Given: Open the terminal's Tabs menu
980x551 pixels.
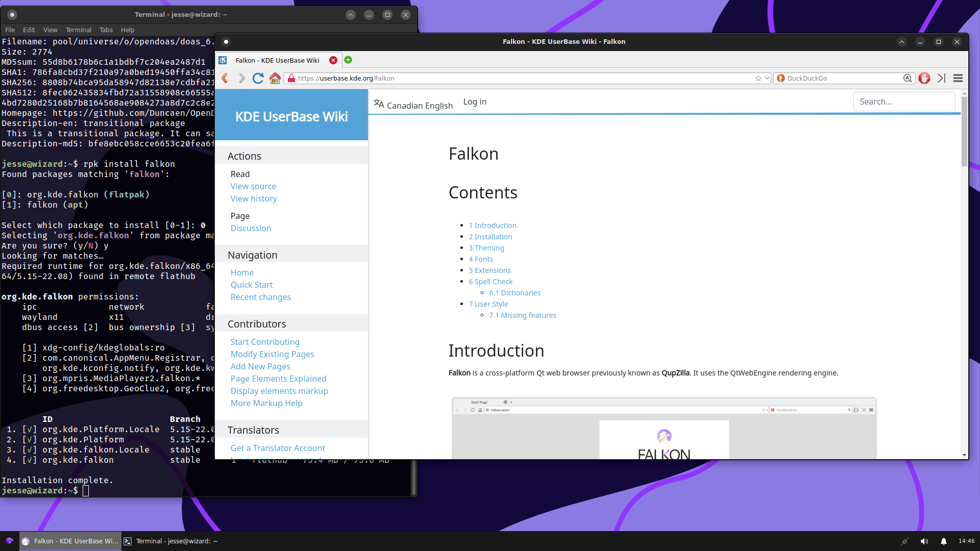Looking at the screenshot, I should coord(106,30).
